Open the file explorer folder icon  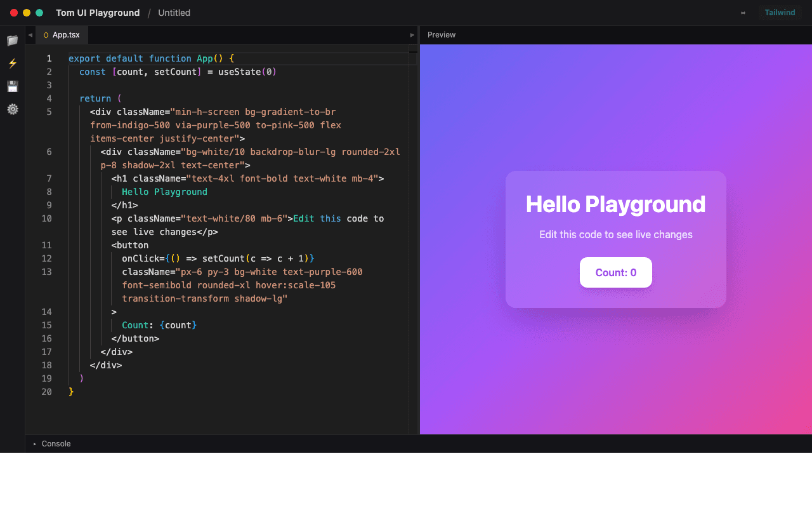pos(12,41)
